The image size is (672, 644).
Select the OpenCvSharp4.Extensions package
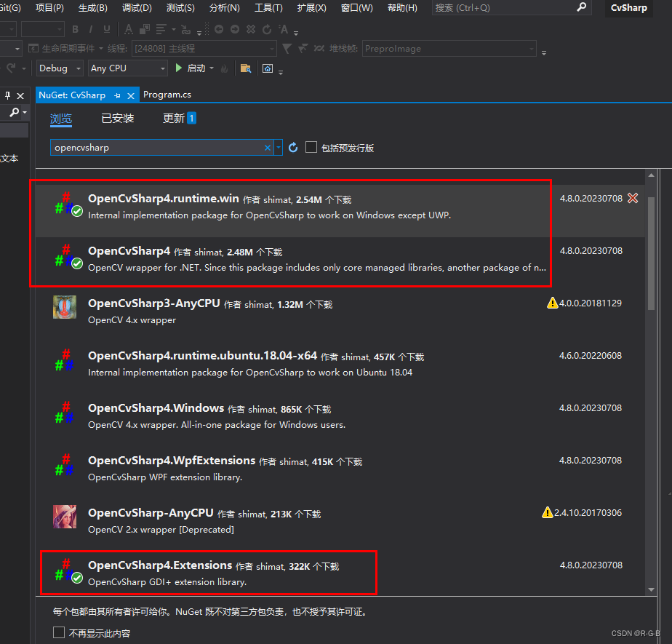pyautogui.click(x=340, y=573)
